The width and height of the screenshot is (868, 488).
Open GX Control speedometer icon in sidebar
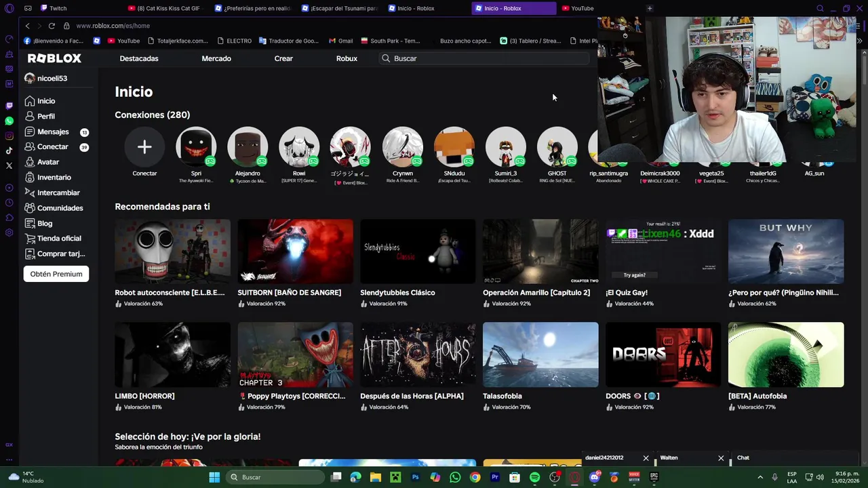(9, 39)
